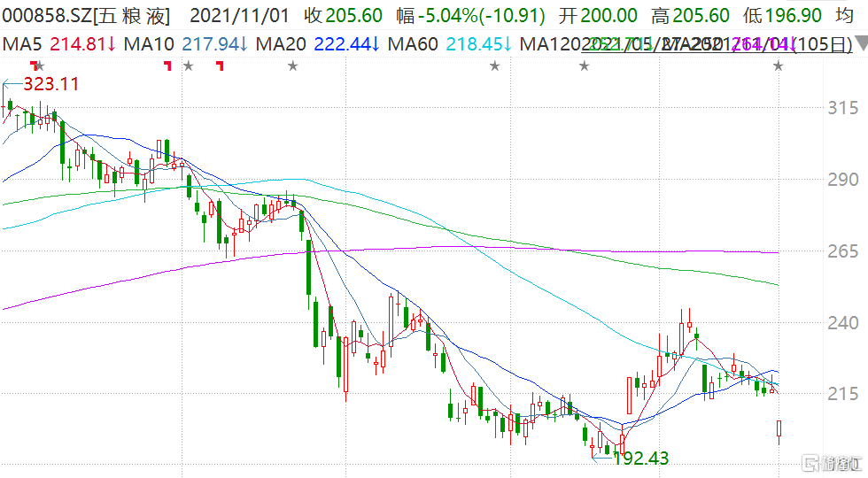868x478 pixels.
Task: Click the star marker beside the first red flag
Action: point(40,66)
